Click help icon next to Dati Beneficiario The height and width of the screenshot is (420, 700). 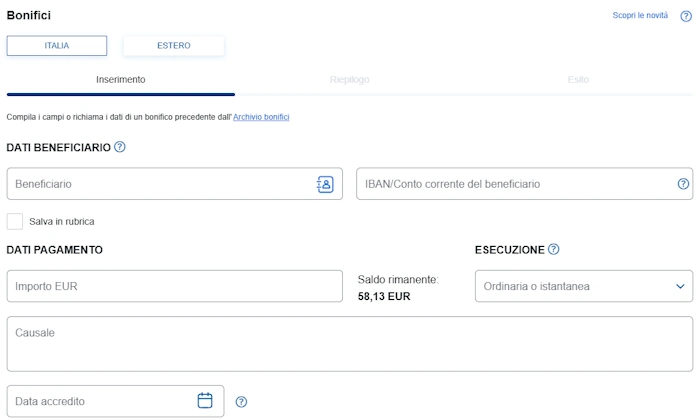(x=120, y=147)
